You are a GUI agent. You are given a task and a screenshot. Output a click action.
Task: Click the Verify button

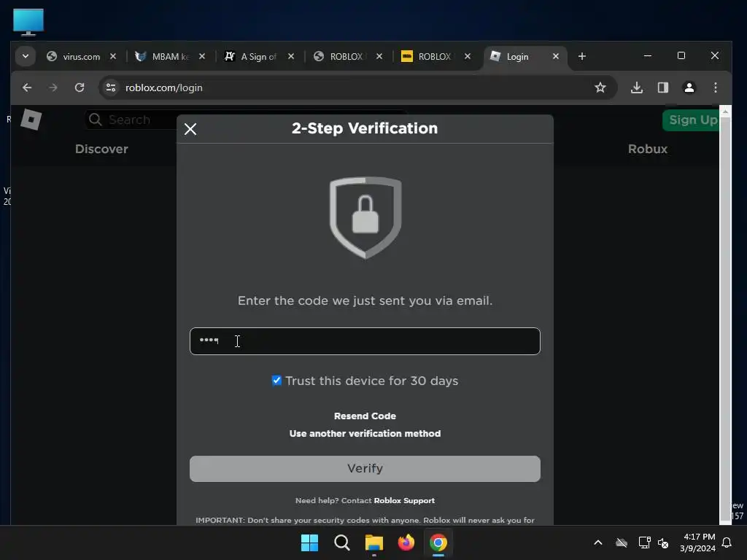click(x=365, y=469)
